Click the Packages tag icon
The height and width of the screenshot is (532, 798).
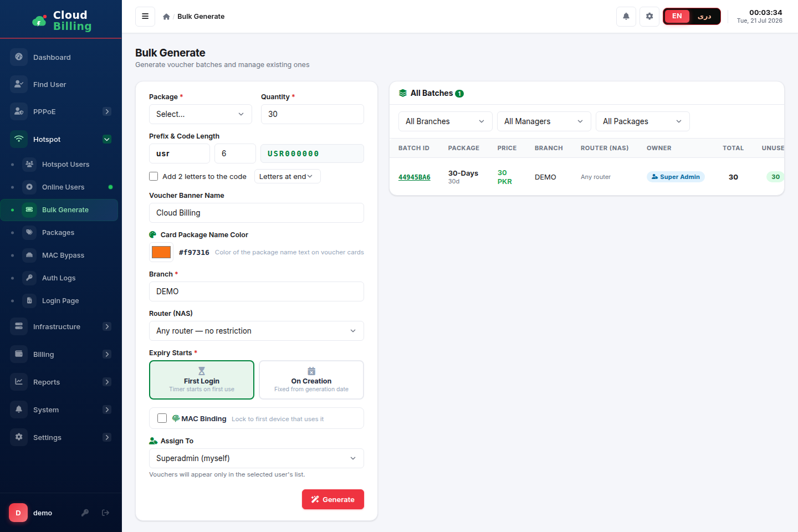coord(29,232)
